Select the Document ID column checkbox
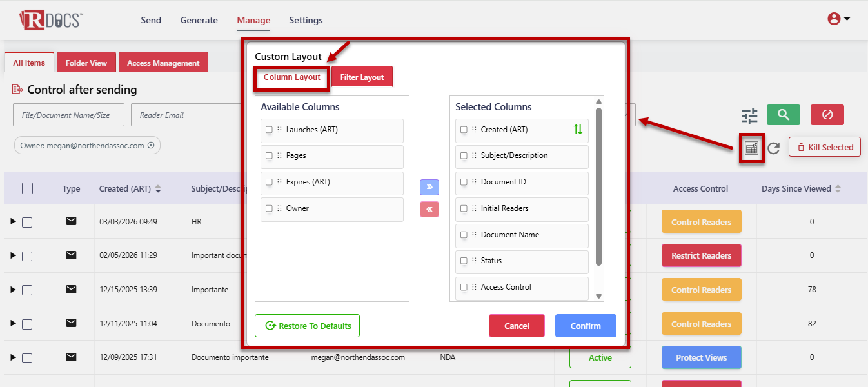Image resolution: width=868 pixels, height=387 pixels. [x=464, y=182]
